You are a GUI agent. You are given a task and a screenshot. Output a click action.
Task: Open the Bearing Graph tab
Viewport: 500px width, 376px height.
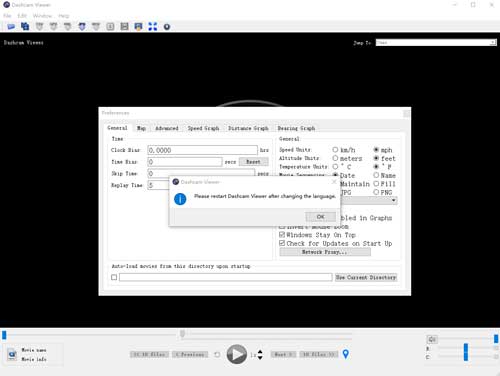pos(296,128)
